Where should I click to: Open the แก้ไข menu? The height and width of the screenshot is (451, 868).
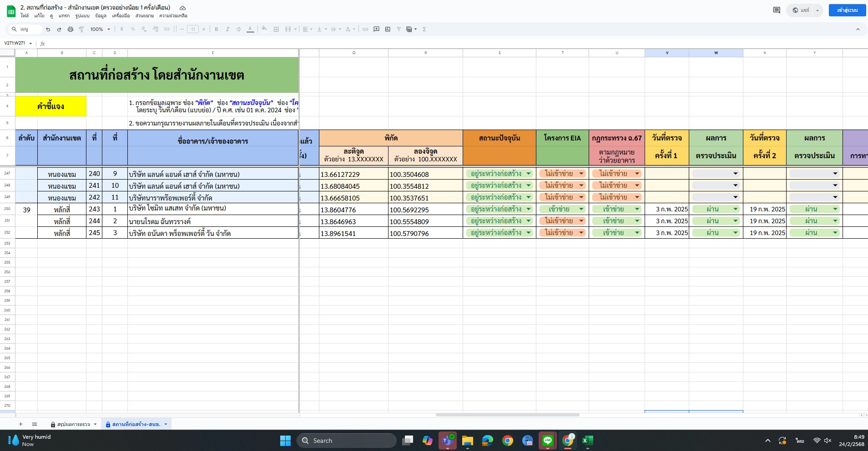40,15
